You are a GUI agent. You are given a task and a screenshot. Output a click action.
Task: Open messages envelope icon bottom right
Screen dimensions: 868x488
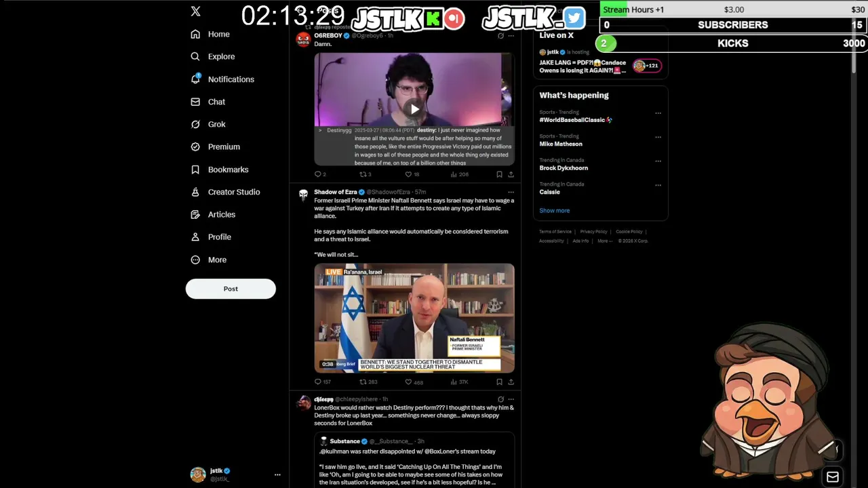tap(833, 476)
